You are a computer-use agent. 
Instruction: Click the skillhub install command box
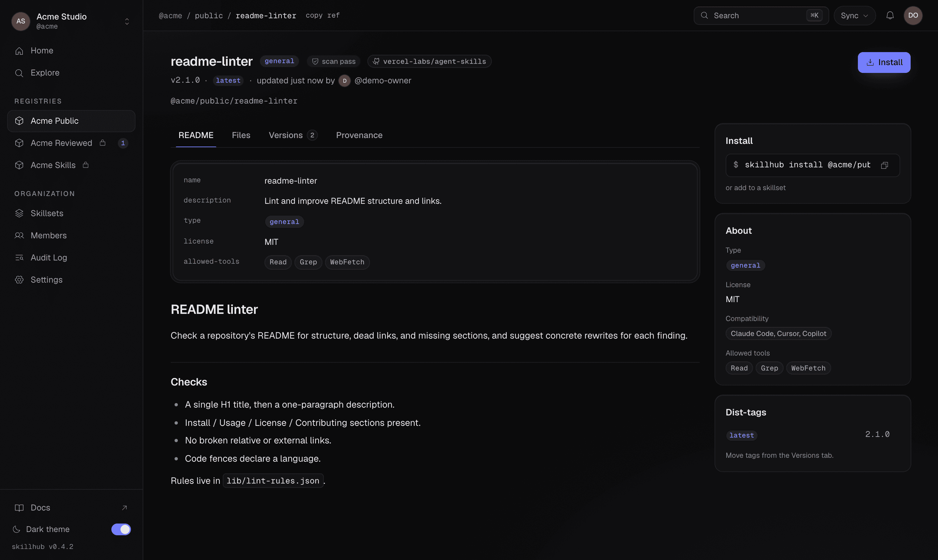(812, 165)
